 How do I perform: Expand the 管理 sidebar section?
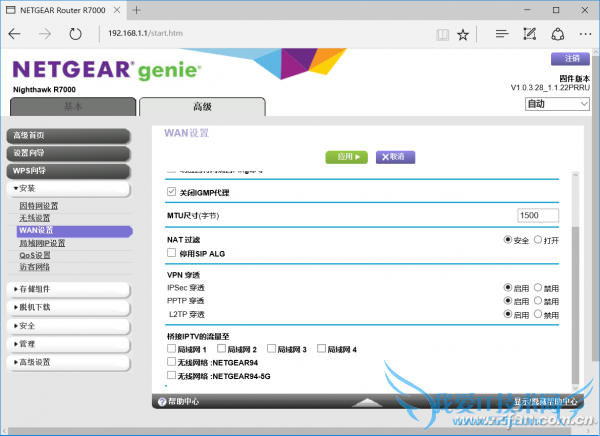coord(69,345)
